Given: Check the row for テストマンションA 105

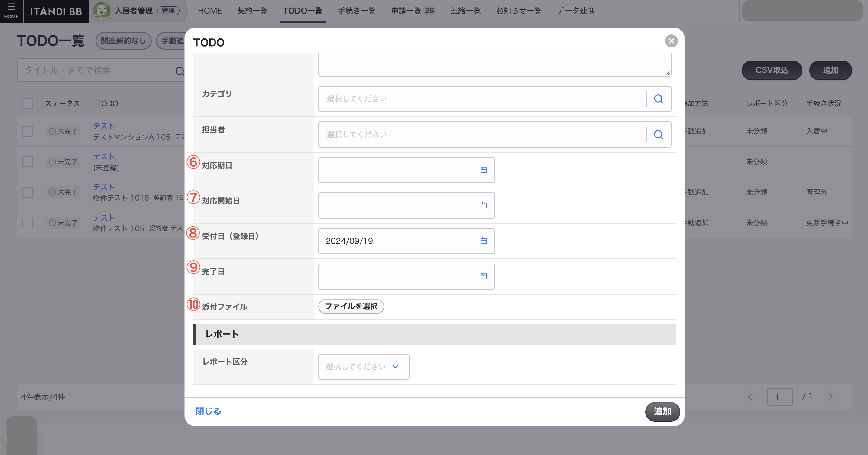Looking at the screenshot, I should 28,131.
